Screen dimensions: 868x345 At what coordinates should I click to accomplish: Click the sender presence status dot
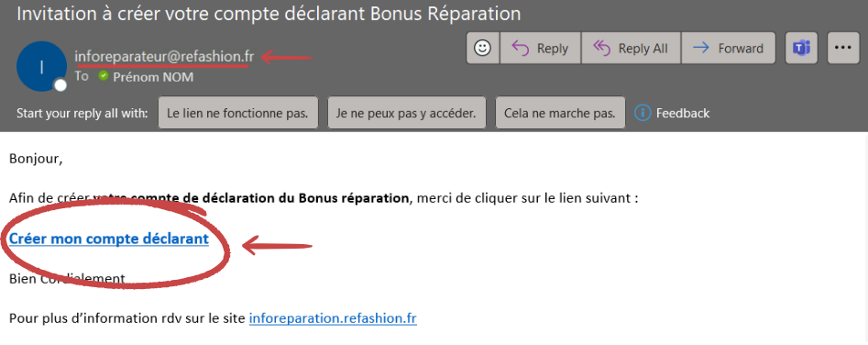click(x=60, y=84)
